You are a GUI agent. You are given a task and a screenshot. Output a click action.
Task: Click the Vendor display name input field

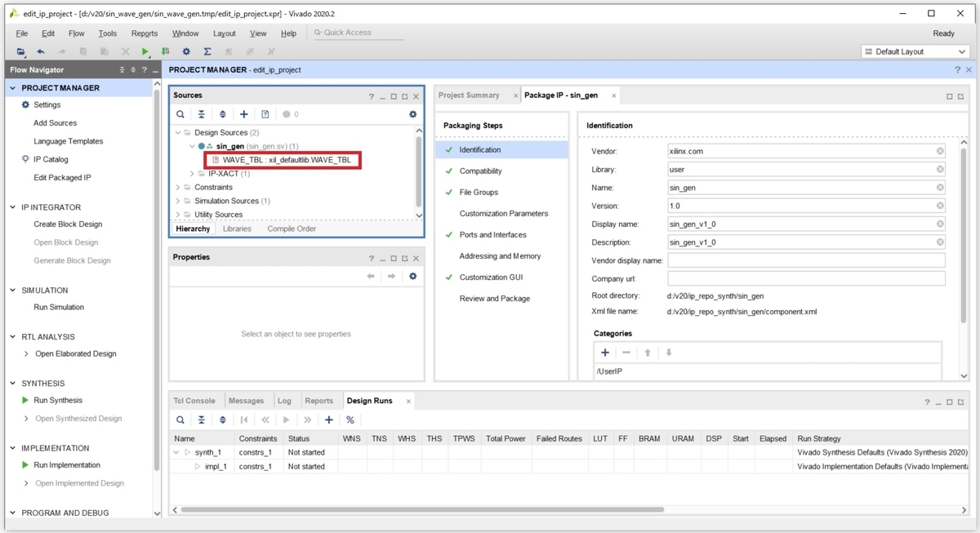coord(806,260)
